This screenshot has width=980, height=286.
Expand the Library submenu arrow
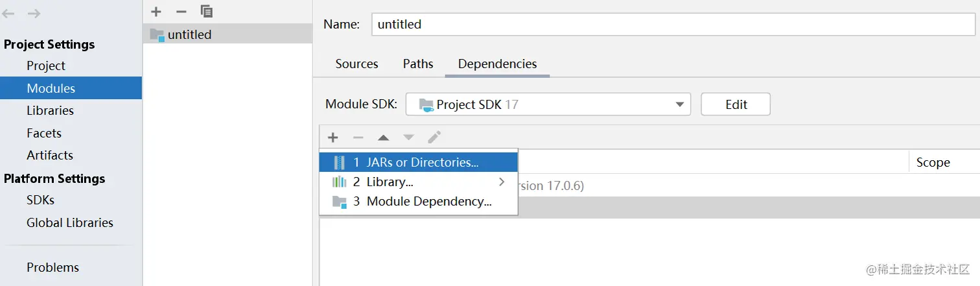point(501,182)
